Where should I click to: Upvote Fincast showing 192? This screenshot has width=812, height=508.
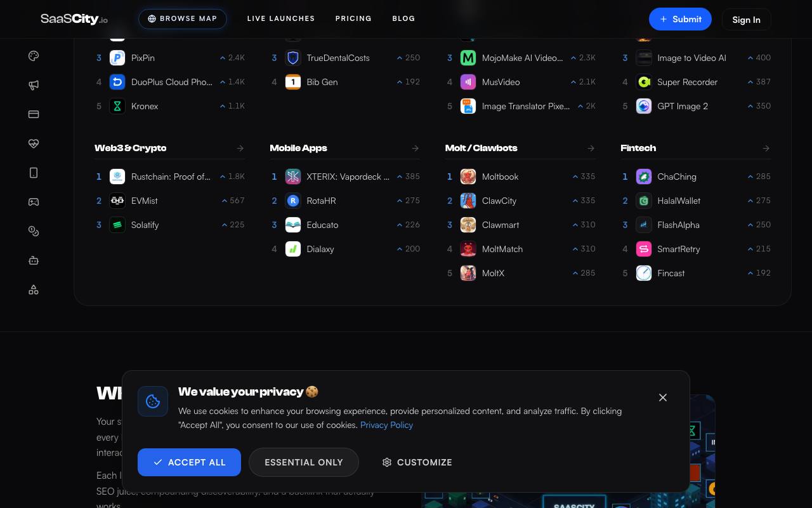[x=759, y=273]
